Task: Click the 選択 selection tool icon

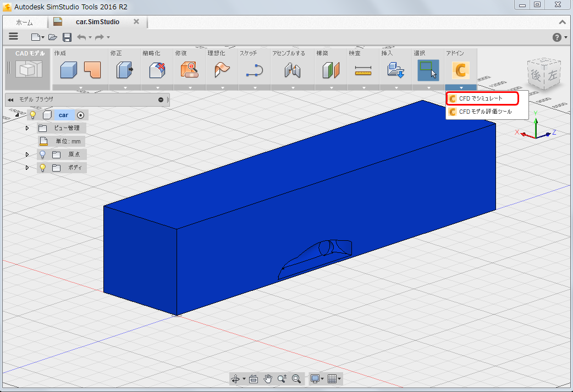Action: [x=428, y=70]
